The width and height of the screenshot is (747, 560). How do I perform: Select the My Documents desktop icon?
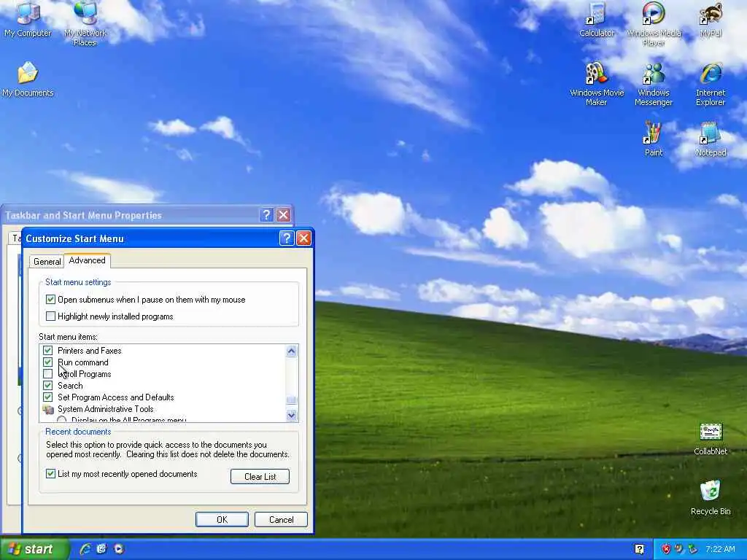click(28, 79)
